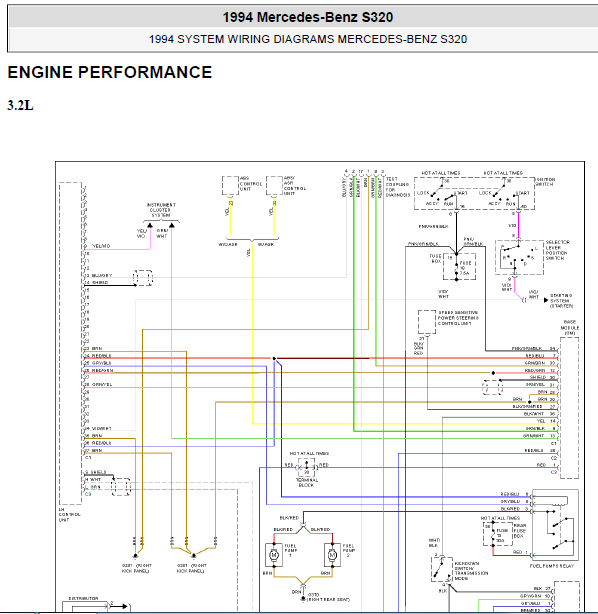
Task: Click the "G310 (RIGHT REAR SEAT)" ground label
Action: point(328,597)
